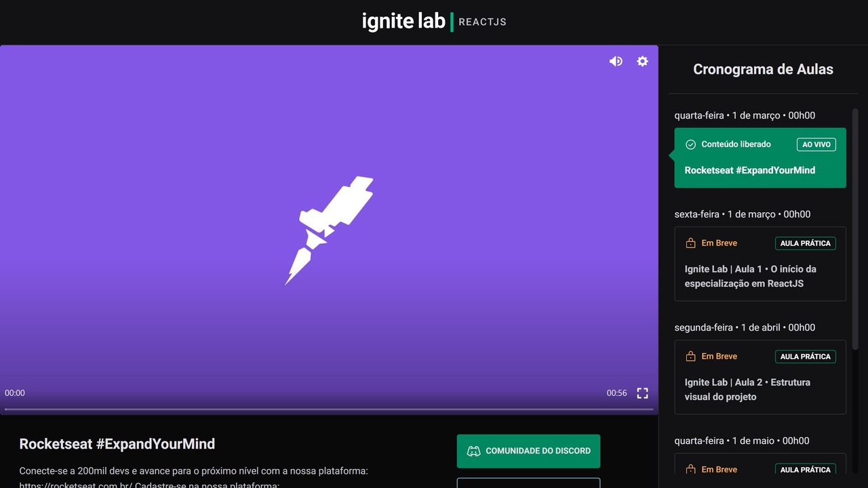The width and height of the screenshot is (868, 488).
Task: Click the AULA PRÁTICA badge on Aula 2 card
Action: click(806, 357)
